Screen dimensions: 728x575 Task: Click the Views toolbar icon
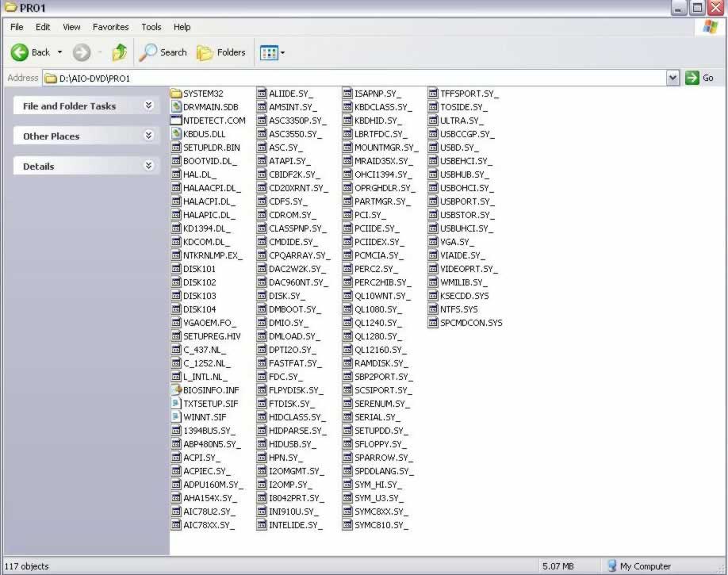[x=269, y=53]
